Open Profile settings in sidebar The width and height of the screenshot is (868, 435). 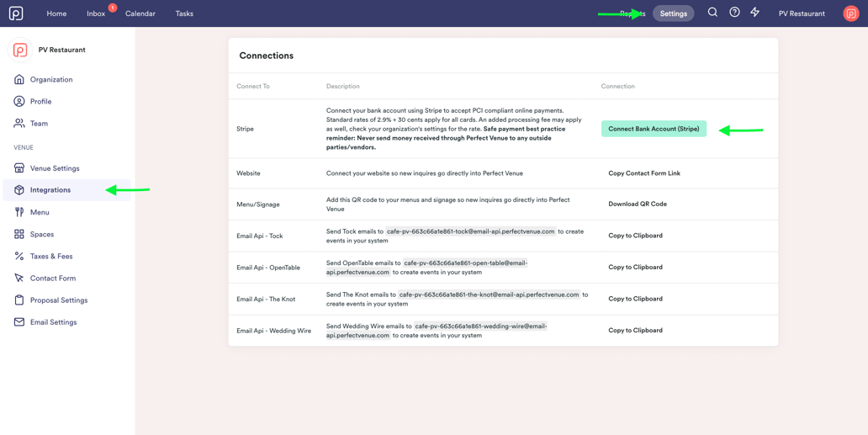41,101
